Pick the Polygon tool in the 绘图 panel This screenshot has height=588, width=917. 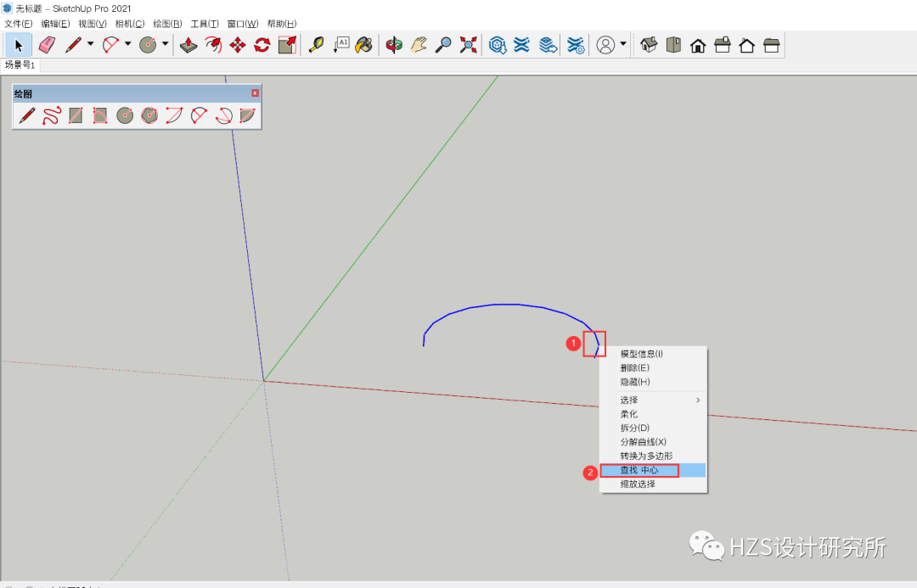tap(149, 115)
